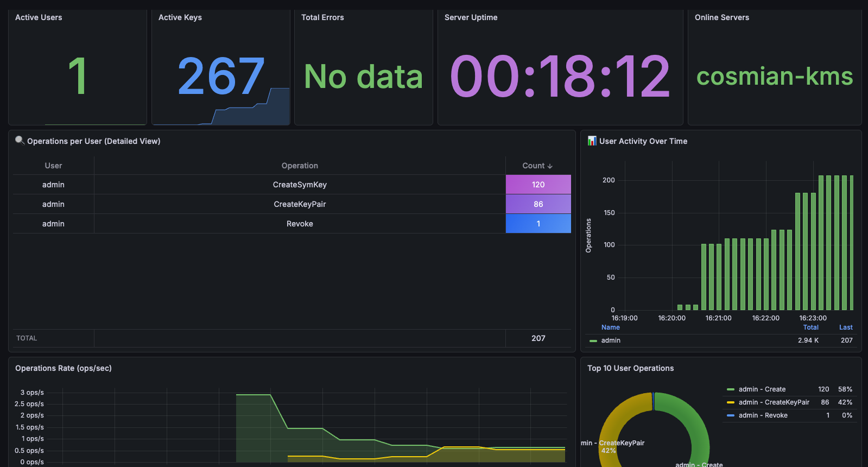Click the yellow marker for admin - CreateKeyPair
868x467 pixels.
point(731,402)
